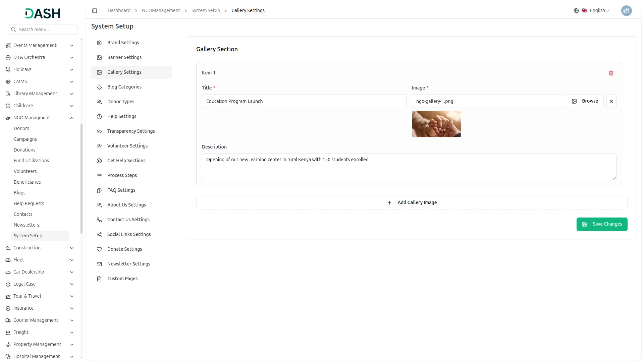Open Banner Settings tab
644x362 pixels.
[x=124, y=58]
